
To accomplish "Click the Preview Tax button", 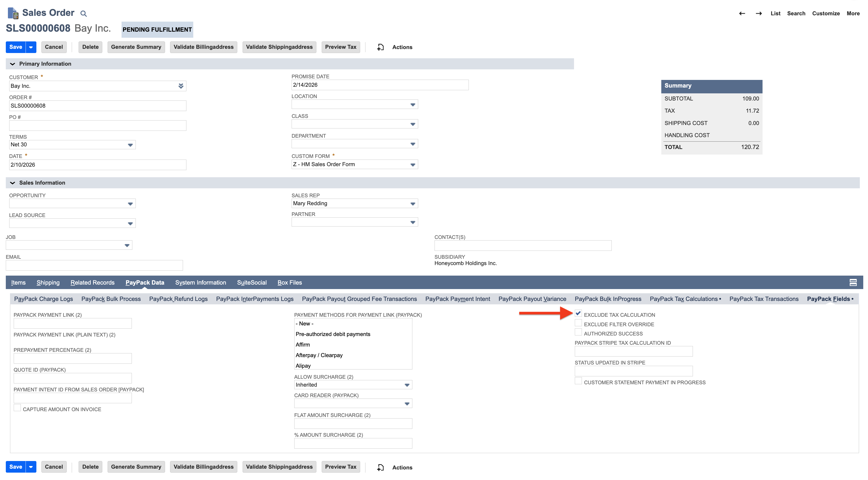I will coord(340,47).
